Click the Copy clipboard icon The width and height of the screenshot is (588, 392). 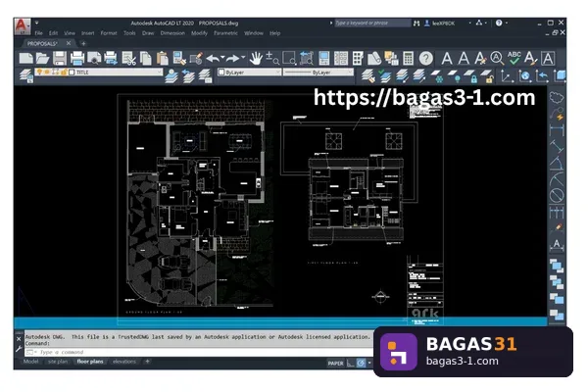click(145, 58)
